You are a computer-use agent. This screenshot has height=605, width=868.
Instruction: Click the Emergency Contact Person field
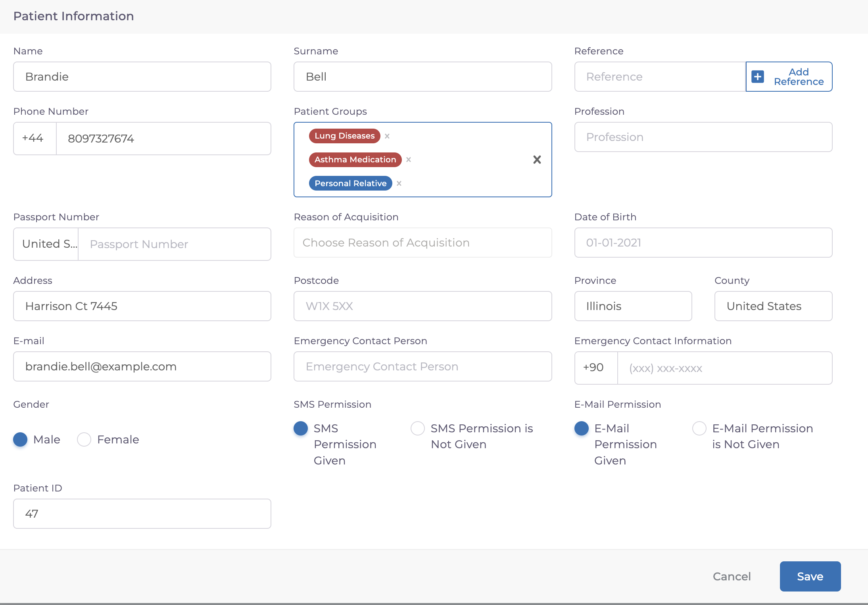[422, 366]
